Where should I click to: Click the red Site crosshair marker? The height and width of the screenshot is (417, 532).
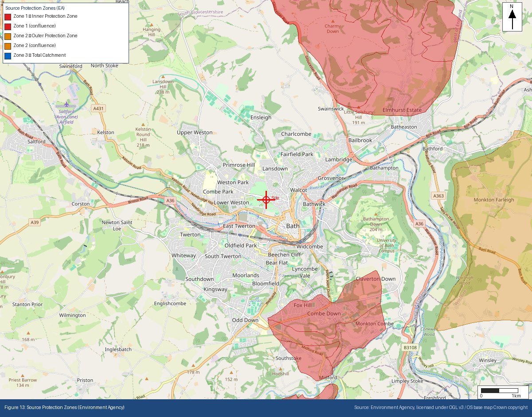click(x=266, y=200)
